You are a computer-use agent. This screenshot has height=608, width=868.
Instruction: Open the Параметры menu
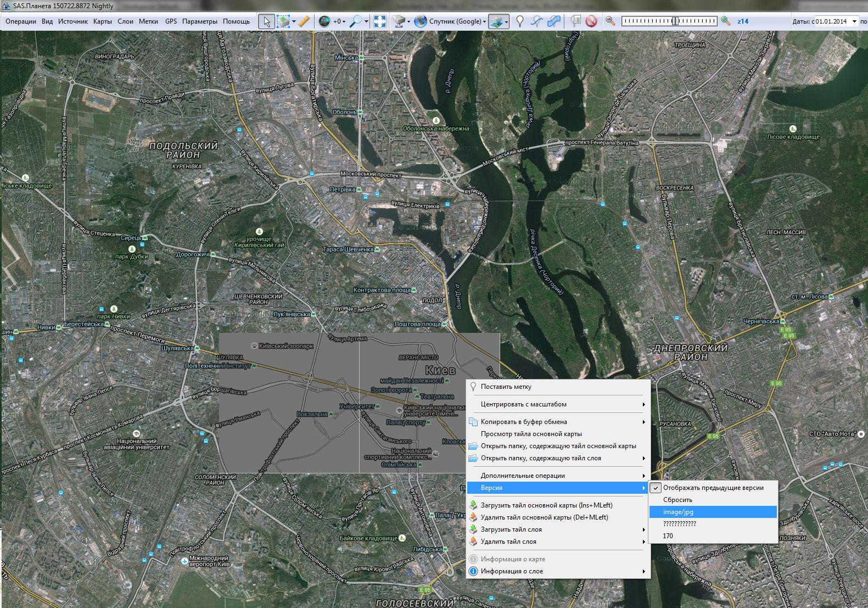pos(199,21)
